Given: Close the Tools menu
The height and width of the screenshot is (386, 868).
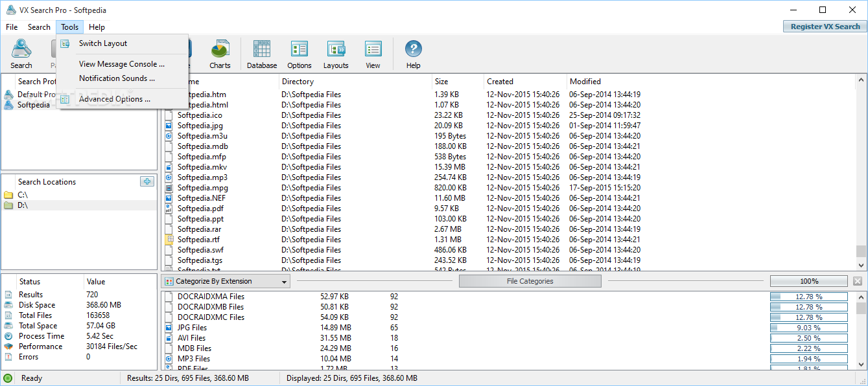Looking at the screenshot, I should 70,27.
